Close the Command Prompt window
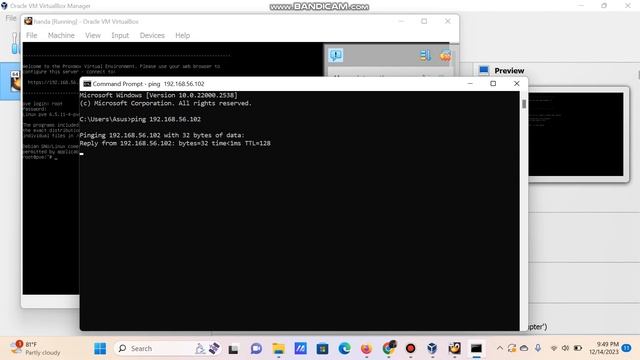This screenshot has width=640, height=360. pyautogui.click(x=516, y=83)
